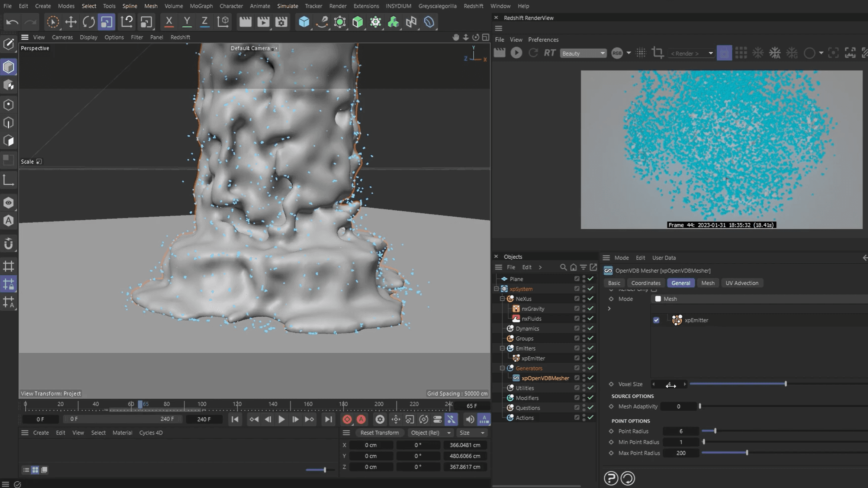Select the Move tool in top toolbar
This screenshot has width=868, height=488.
point(71,22)
